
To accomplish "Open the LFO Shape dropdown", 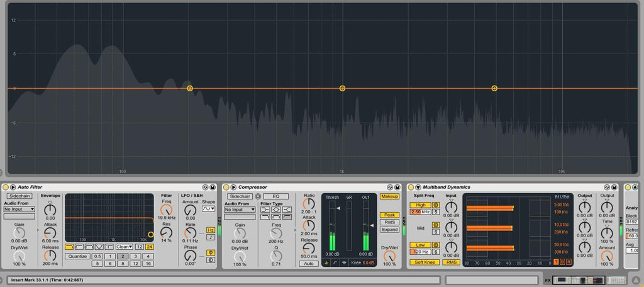I will 208,208.
